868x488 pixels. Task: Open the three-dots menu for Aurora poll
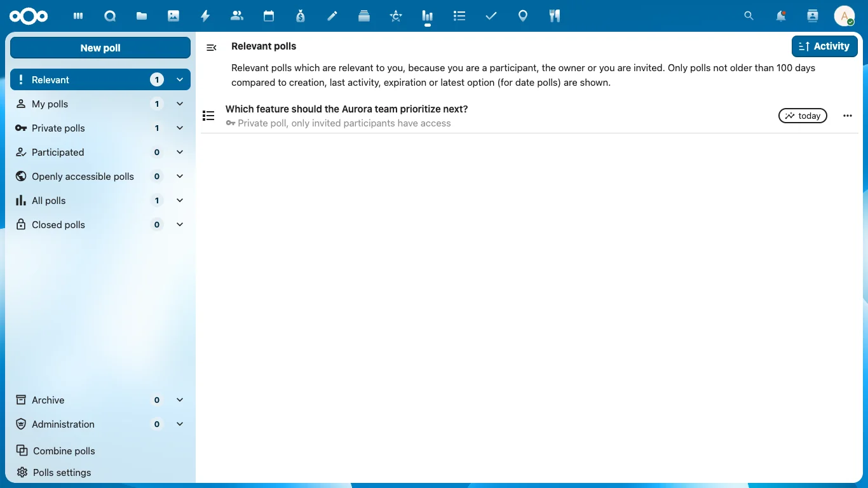pos(848,116)
